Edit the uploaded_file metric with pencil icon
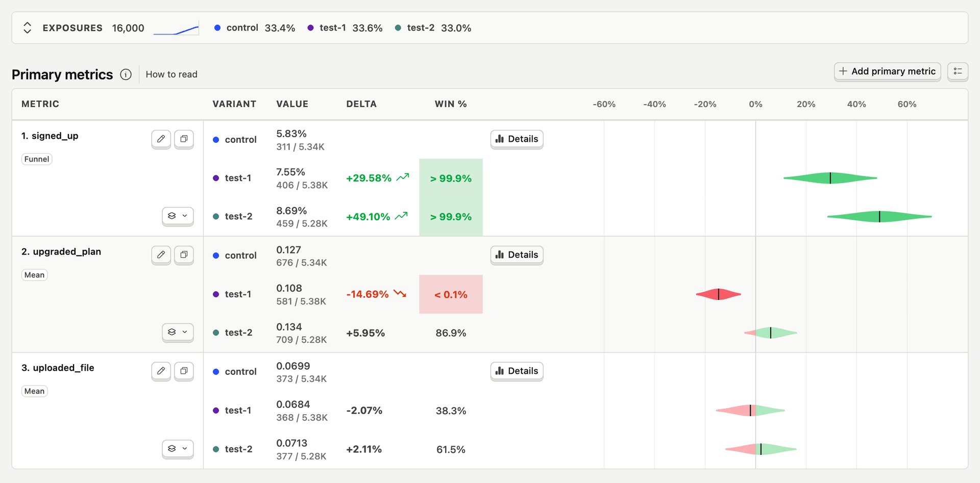 coord(161,371)
